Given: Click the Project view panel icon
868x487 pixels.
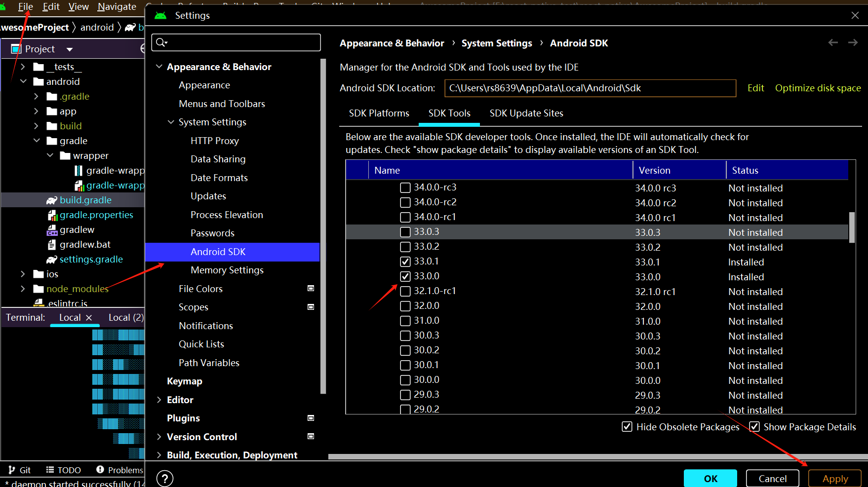Looking at the screenshot, I should 16,49.
